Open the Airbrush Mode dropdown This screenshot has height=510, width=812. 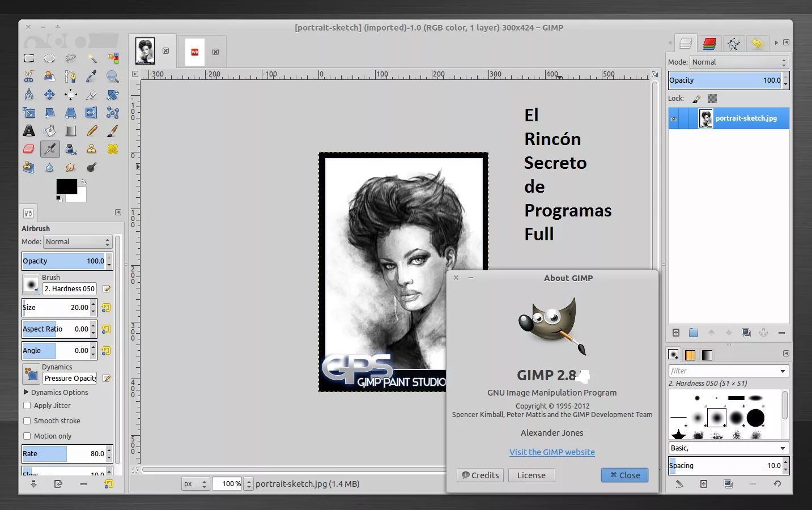pyautogui.click(x=78, y=242)
